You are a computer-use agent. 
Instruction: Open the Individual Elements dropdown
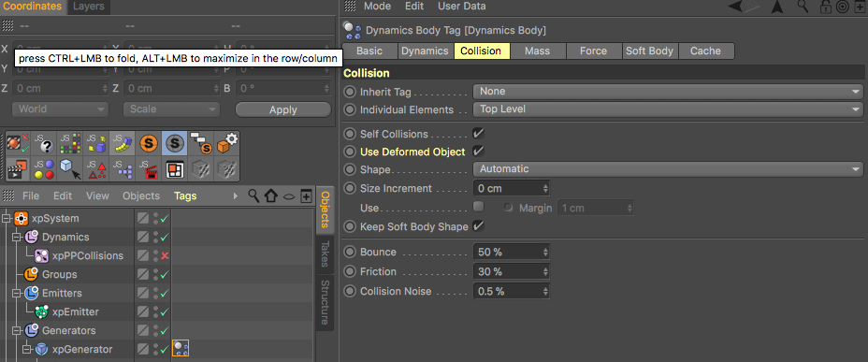(x=668, y=109)
